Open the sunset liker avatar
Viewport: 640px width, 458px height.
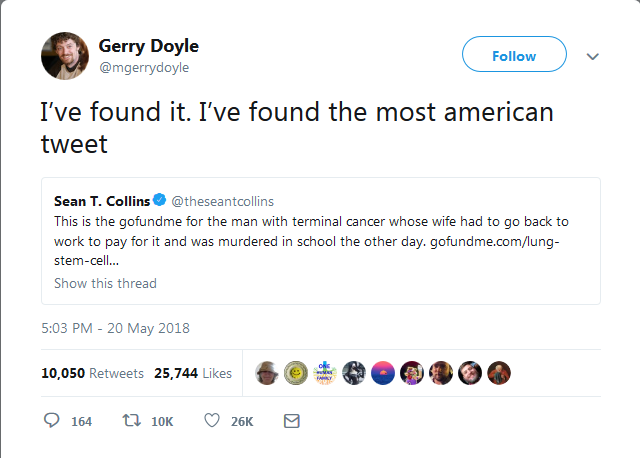click(384, 373)
